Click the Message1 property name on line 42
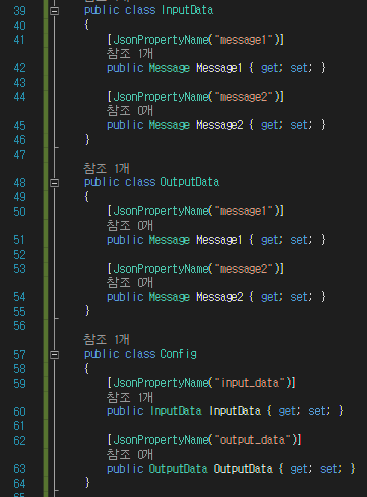This screenshot has width=367, height=497. coord(219,68)
